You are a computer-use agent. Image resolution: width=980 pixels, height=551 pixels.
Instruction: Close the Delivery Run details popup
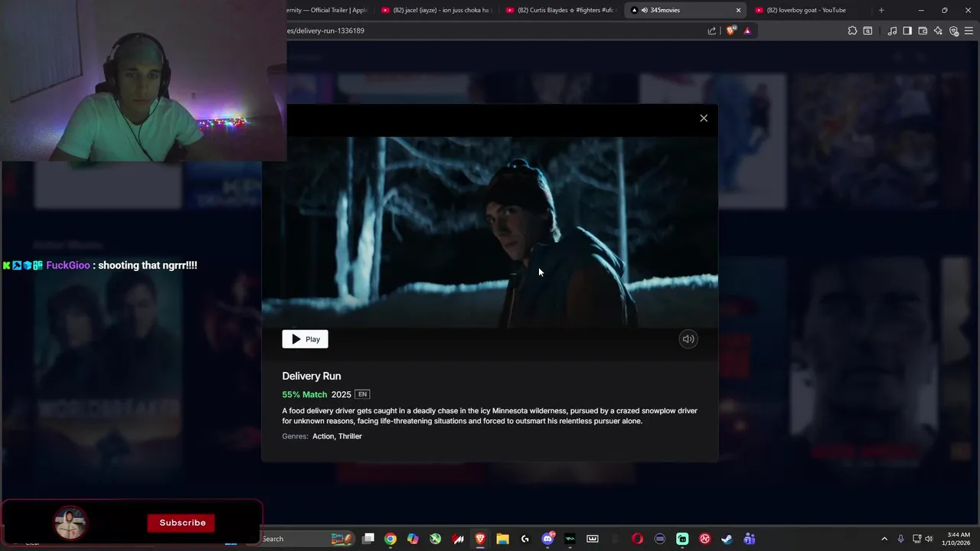pos(704,118)
